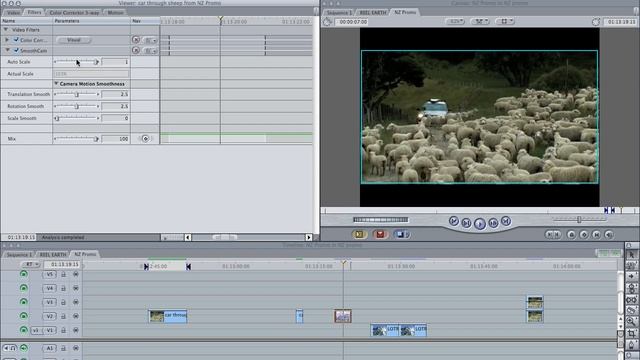Click the Mix value field showing 100
This screenshot has width=640, height=360.
click(115, 139)
